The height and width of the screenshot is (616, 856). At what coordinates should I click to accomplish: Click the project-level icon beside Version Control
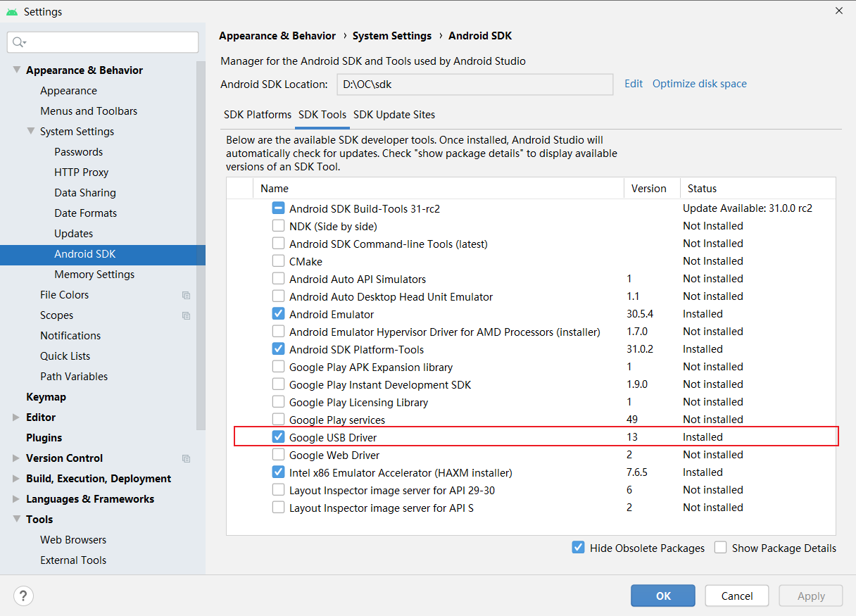coord(186,458)
